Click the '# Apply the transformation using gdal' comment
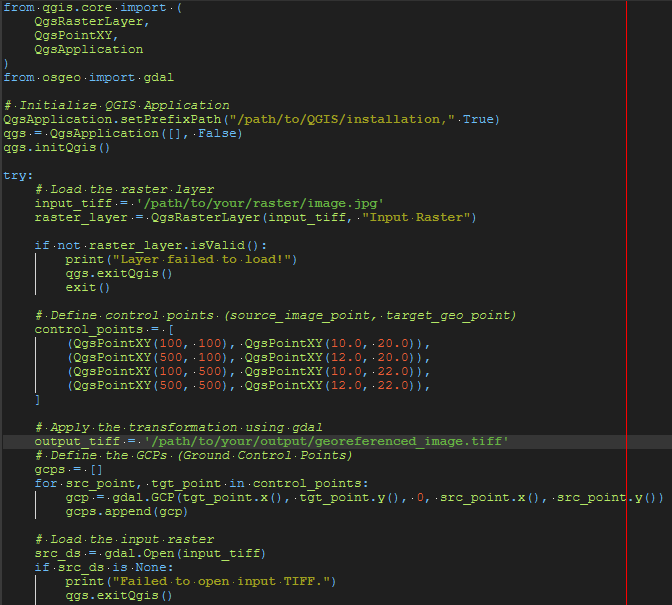Screen dimensions: 672x605 click(x=178, y=427)
